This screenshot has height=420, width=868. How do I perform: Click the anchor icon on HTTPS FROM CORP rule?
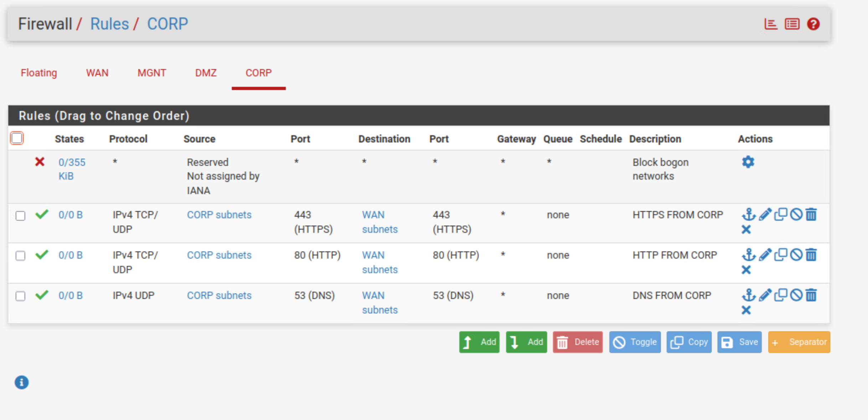[749, 215]
